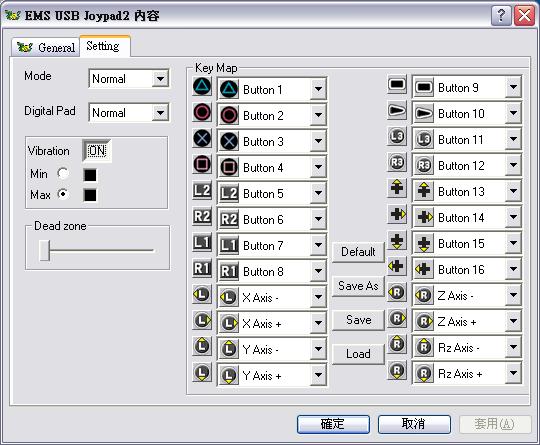
Task: Open the Digital Pad dropdown
Action: tap(129, 112)
